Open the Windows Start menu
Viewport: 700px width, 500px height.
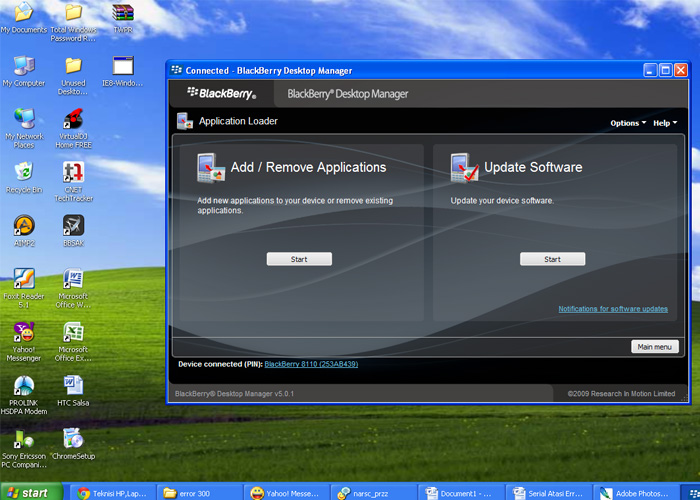coord(30,492)
